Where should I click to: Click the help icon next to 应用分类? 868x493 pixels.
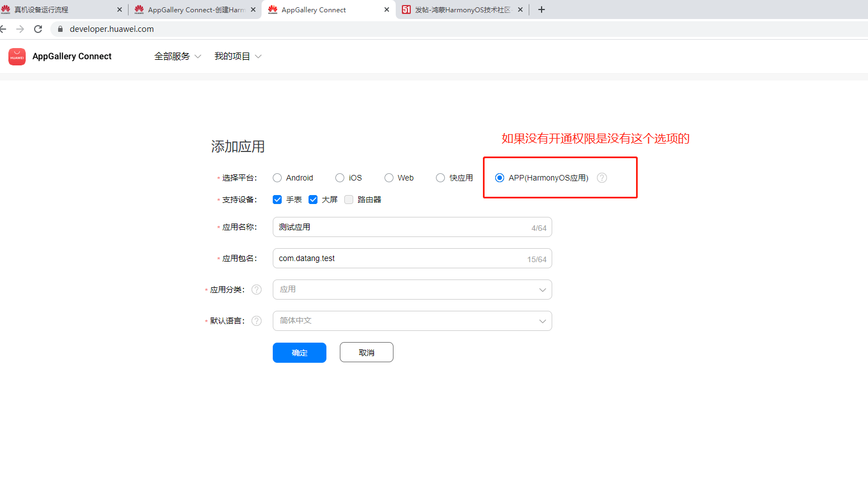pyautogui.click(x=257, y=290)
